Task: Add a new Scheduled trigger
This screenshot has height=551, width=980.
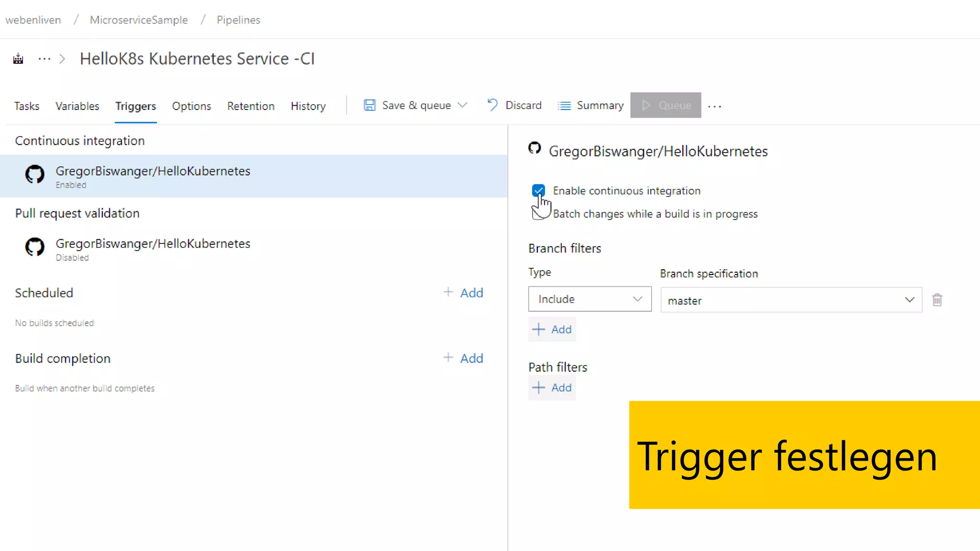Action: (463, 293)
